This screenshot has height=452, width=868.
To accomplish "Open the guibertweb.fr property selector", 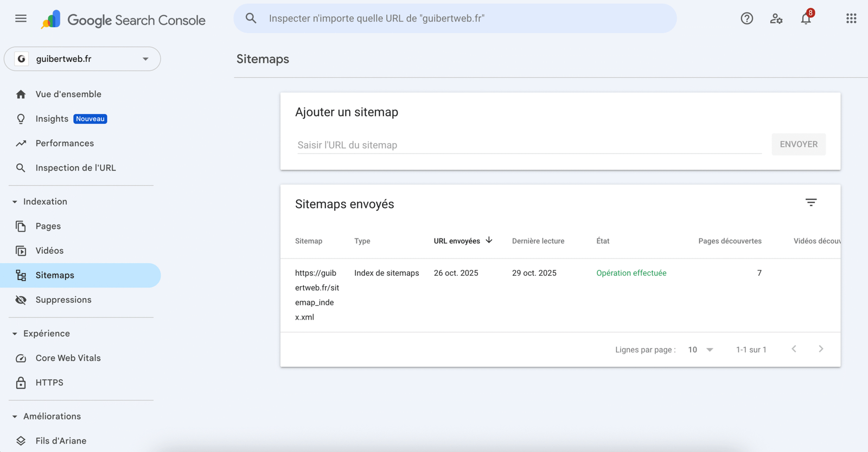I will coord(82,59).
